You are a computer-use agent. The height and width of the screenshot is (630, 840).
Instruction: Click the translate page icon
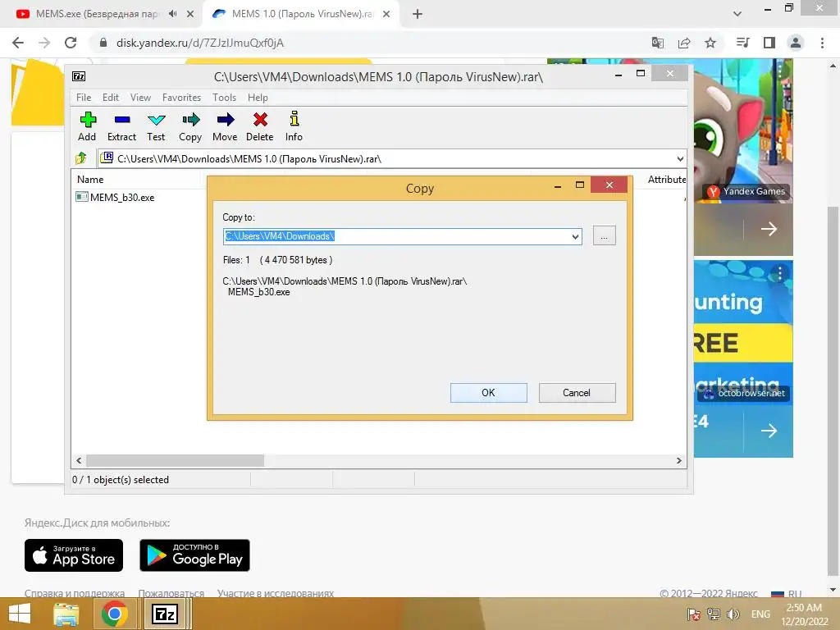(658, 43)
